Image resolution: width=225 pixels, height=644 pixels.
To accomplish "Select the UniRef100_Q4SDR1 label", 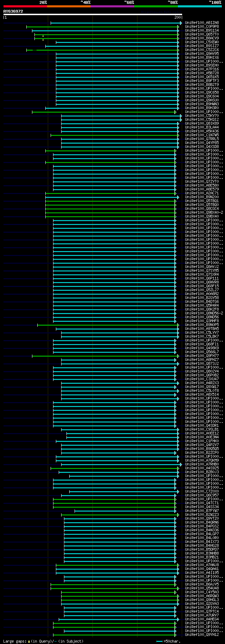I will (202, 426).
